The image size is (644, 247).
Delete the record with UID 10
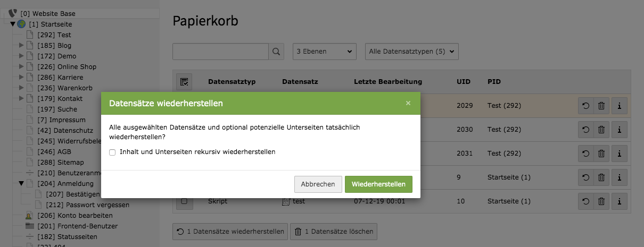tap(601, 201)
